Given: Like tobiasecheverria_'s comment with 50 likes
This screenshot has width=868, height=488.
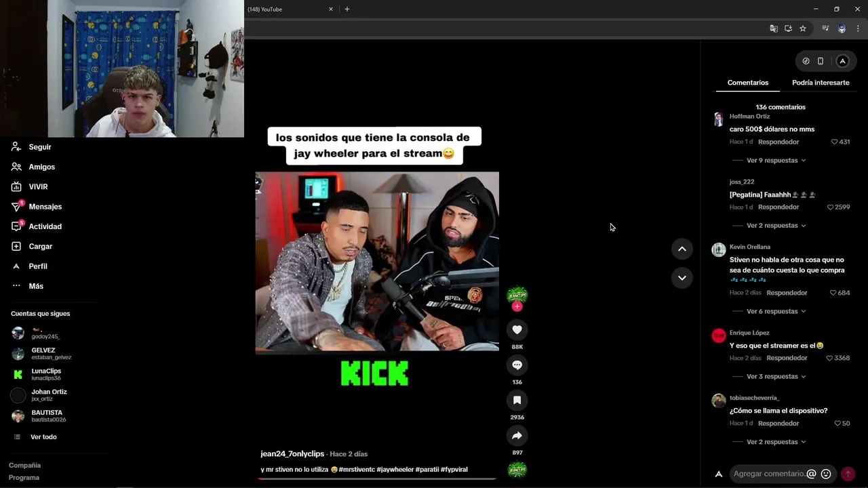Looking at the screenshot, I should pos(837,423).
